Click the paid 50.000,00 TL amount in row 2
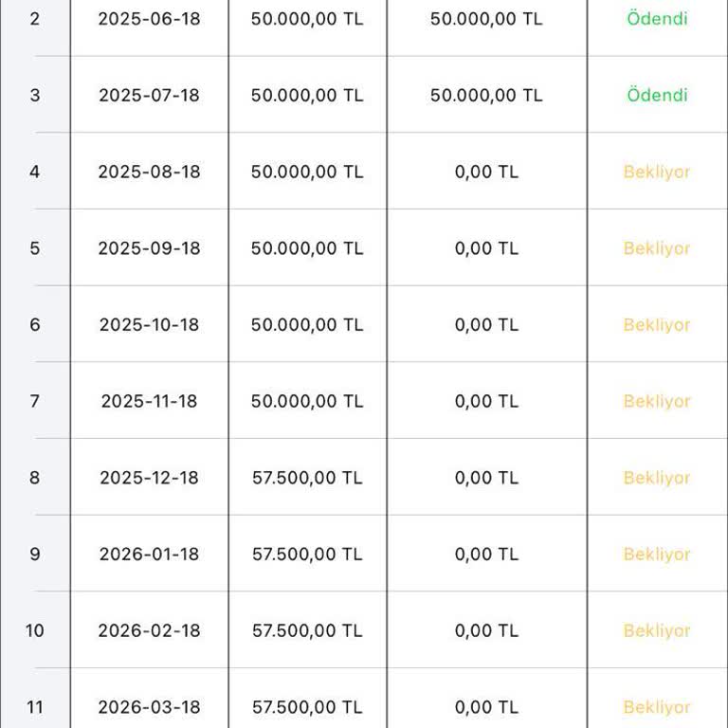728x728 pixels. (486, 19)
